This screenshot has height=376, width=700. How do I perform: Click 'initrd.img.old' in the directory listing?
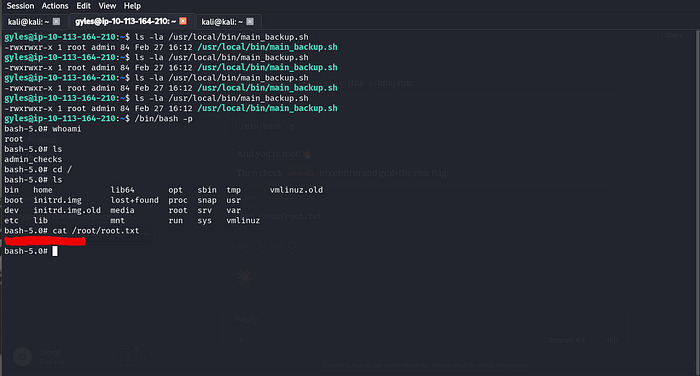pyautogui.click(x=67, y=210)
